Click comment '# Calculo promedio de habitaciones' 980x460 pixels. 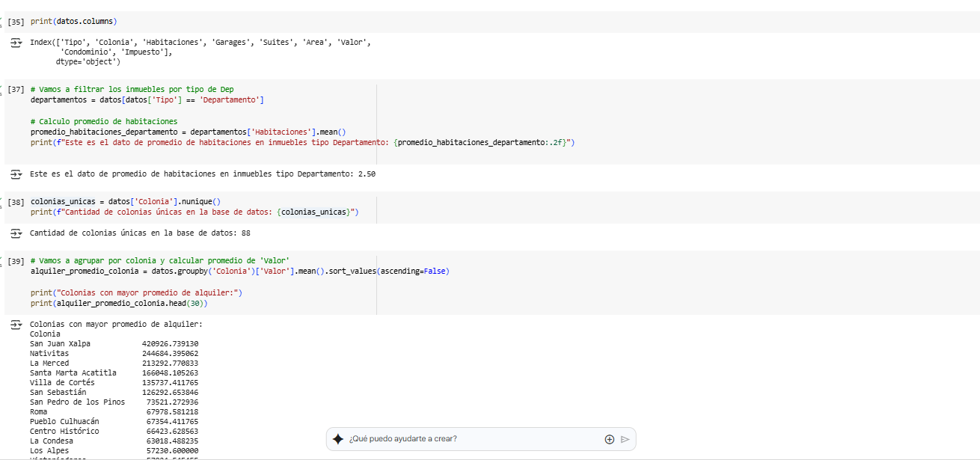(103, 121)
